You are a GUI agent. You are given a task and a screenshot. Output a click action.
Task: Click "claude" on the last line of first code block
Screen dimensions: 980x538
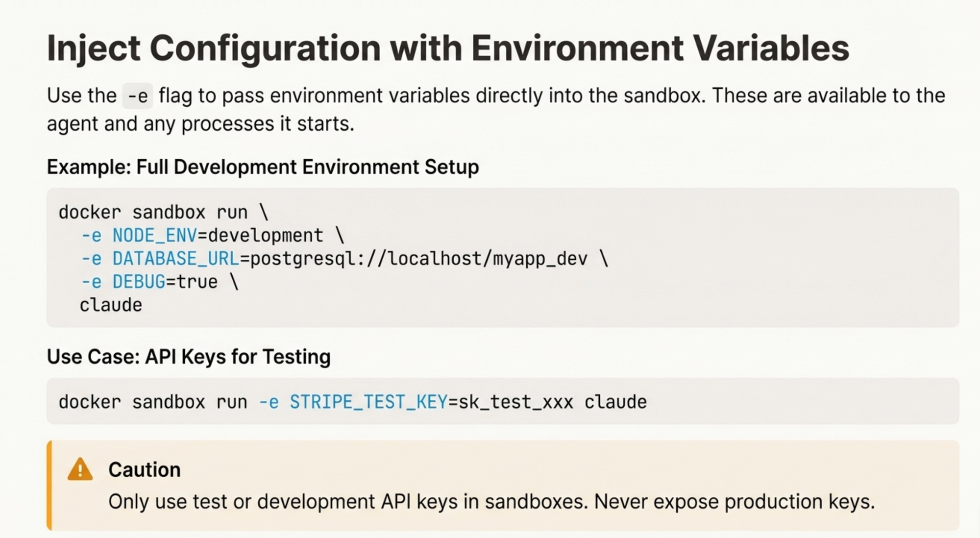pos(111,305)
